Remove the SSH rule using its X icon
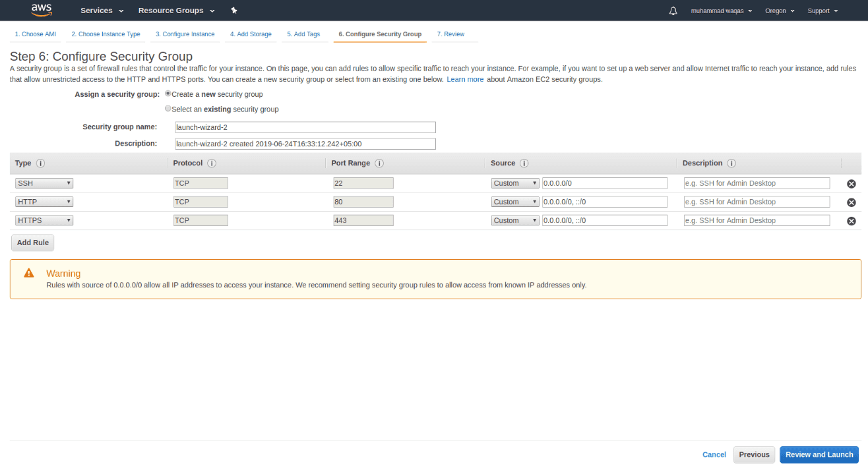868x474 pixels. (851, 183)
